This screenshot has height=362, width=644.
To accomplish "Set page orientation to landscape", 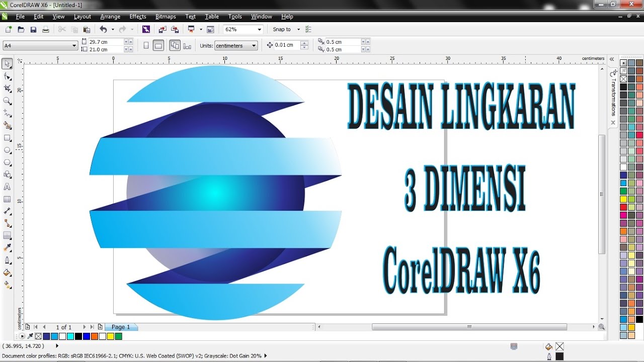I will tap(158, 46).
